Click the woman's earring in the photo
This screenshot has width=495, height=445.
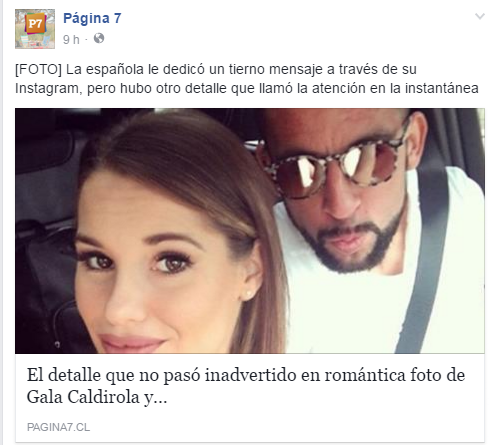coord(249,293)
